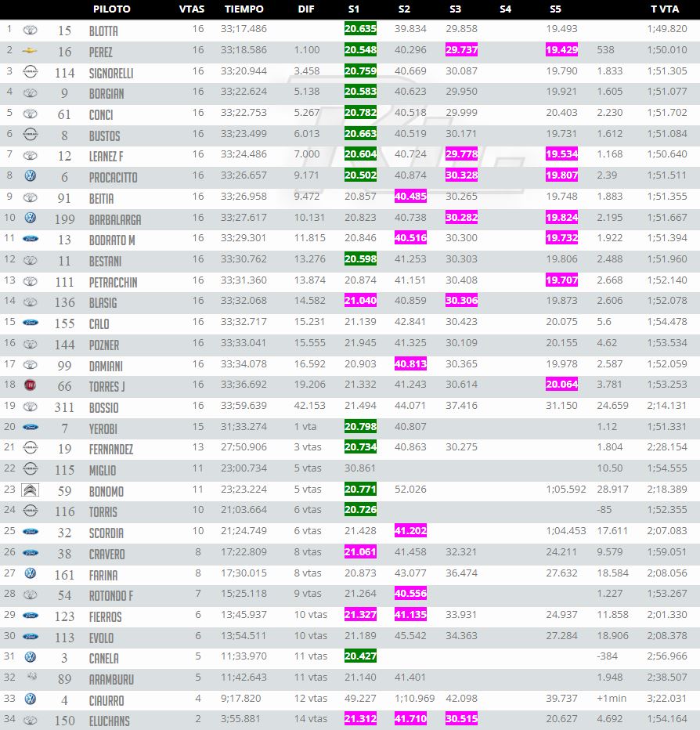The height and width of the screenshot is (730, 700).
Task: Click the PILOTO column header
Action: point(112,9)
